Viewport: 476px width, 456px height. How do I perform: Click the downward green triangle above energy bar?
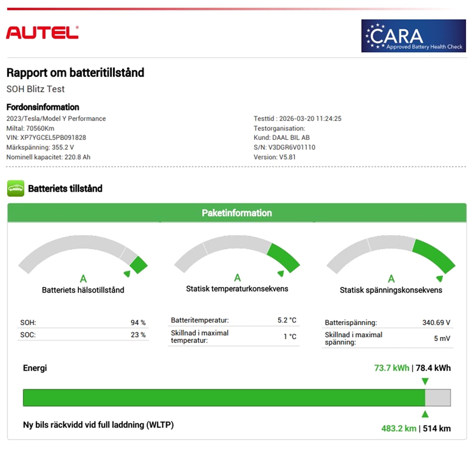click(425, 381)
